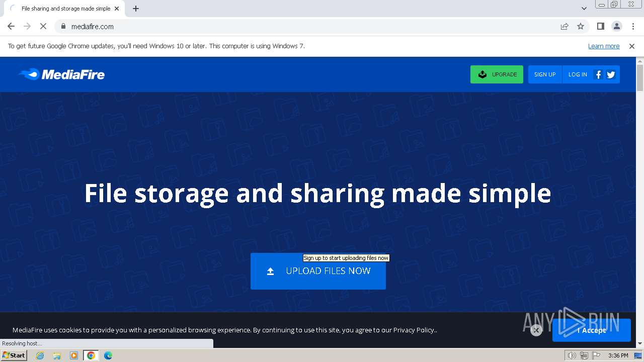View site information lock icon
The image size is (644, 362).
pos(63,26)
